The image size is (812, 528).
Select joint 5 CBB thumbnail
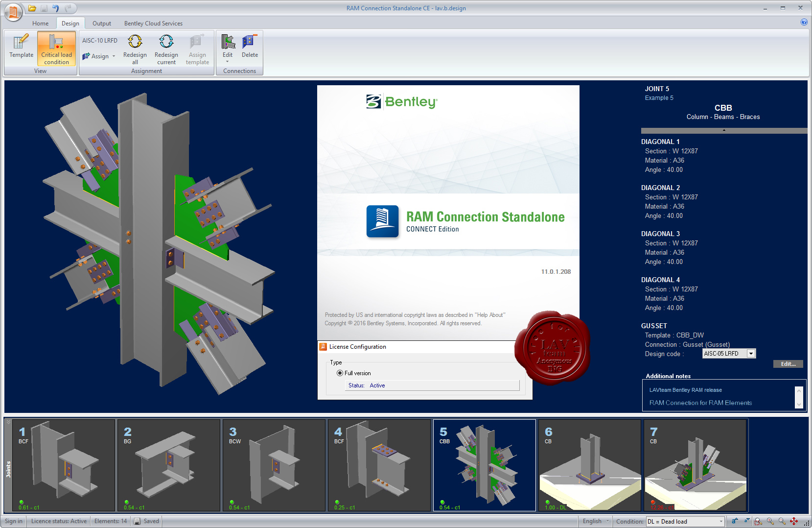[x=485, y=465]
